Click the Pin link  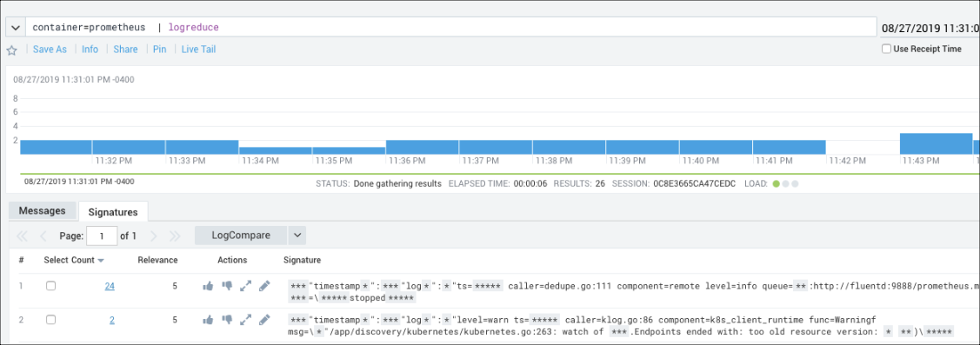159,50
